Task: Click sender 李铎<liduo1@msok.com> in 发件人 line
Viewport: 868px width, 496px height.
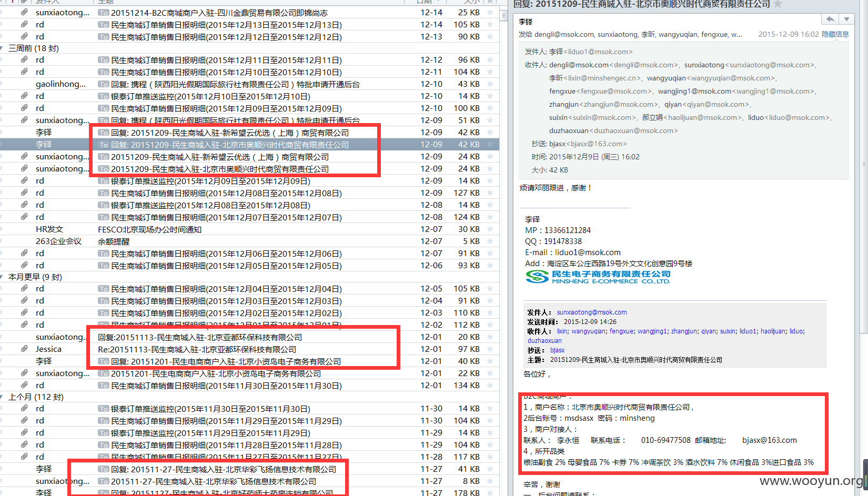Action: tap(591, 52)
